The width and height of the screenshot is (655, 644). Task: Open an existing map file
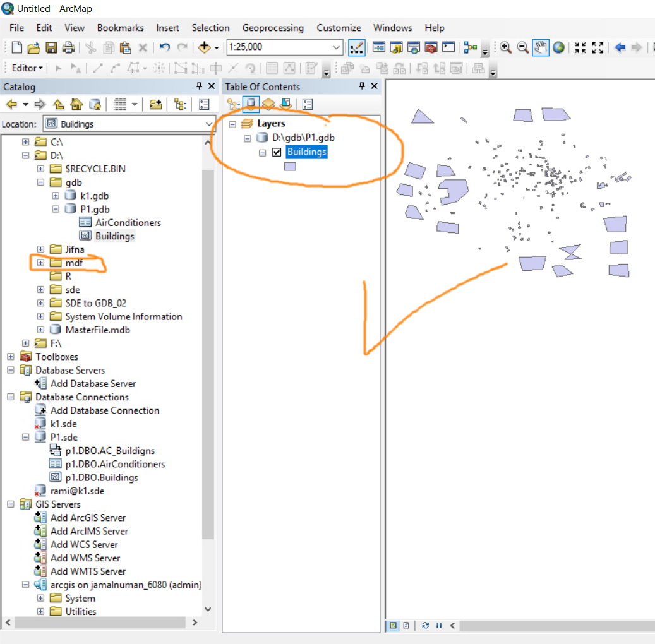point(33,47)
